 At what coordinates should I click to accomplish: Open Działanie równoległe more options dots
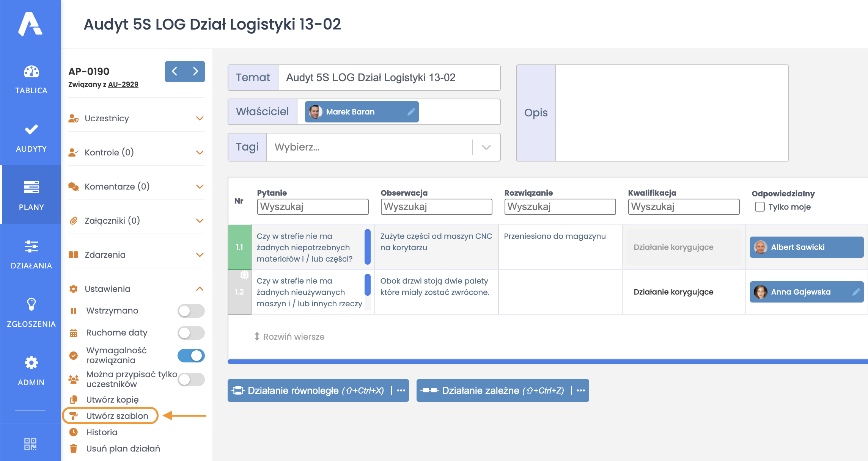(401, 390)
